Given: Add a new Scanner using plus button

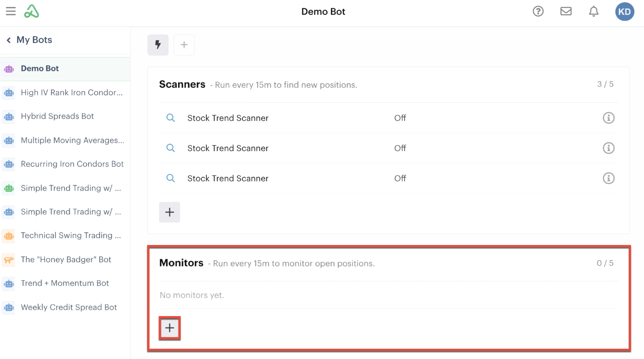Looking at the screenshot, I should (x=169, y=212).
